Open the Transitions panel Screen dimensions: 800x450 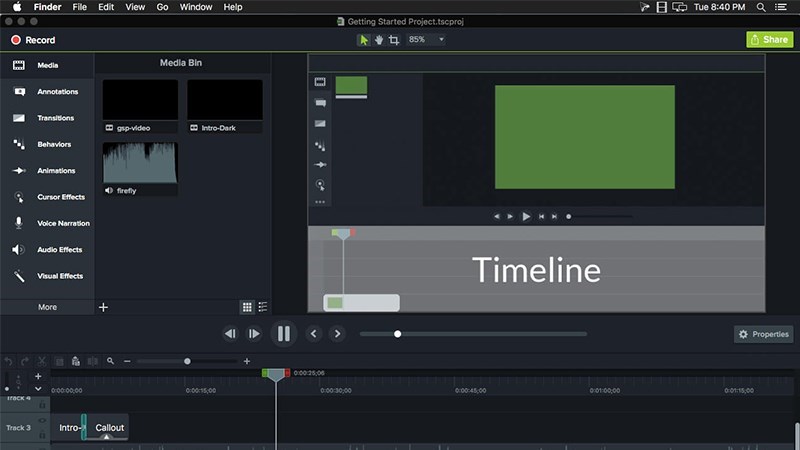point(55,118)
